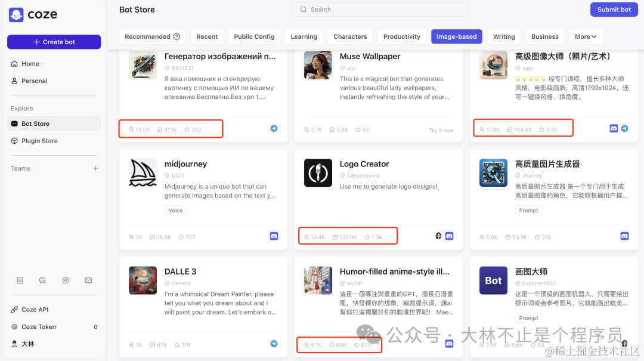
Task: Click Telegram icon on Генератор изображений card
Action: (x=274, y=129)
